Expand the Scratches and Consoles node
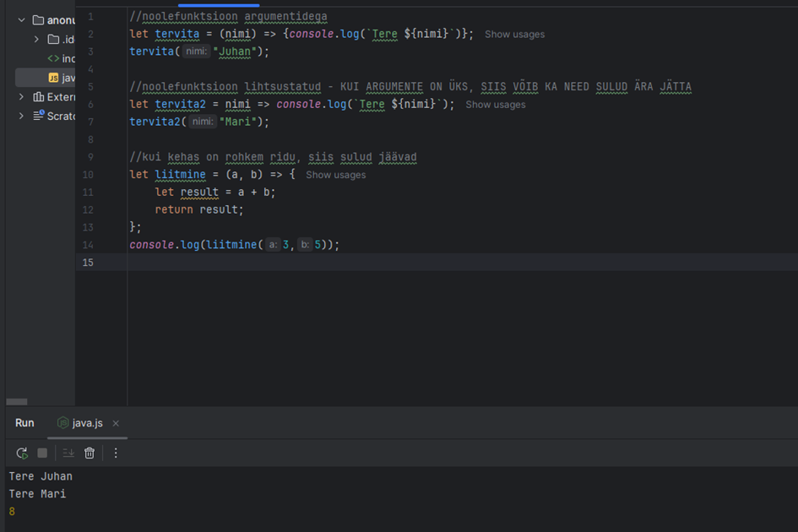798x532 pixels. click(x=21, y=116)
